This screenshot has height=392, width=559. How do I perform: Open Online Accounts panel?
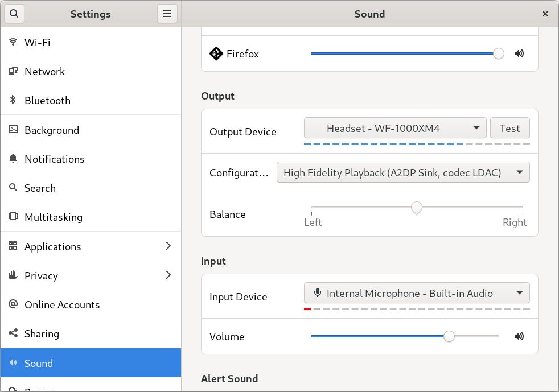[x=91, y=305]
